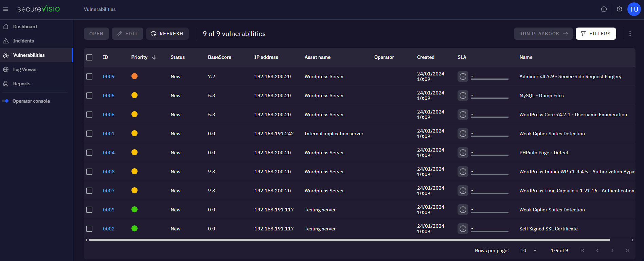Image resolution: width=644 pixels, height=261 pixels.
Task: Click yellow priority dot of vulnerability 0005
Action: 135,95
